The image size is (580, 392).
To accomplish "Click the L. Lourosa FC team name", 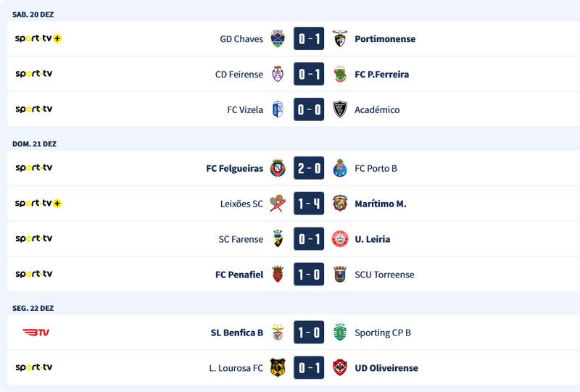I will coord(236,369).
